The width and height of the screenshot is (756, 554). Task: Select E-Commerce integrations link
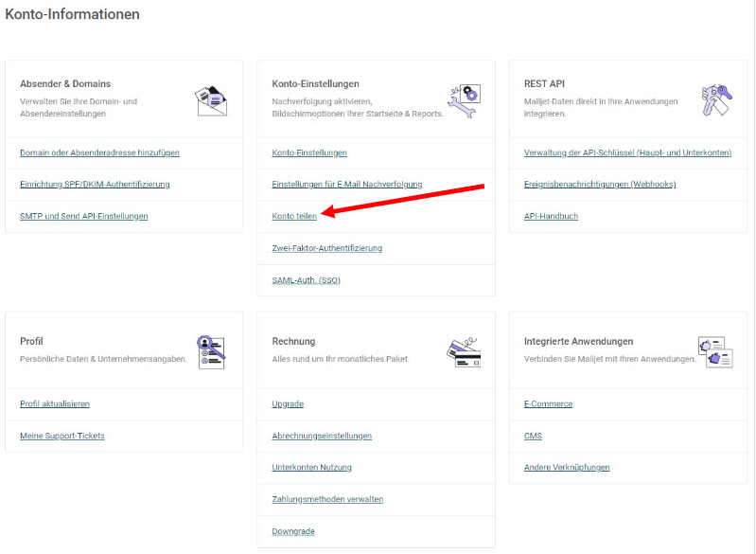(x=548, y=404)
